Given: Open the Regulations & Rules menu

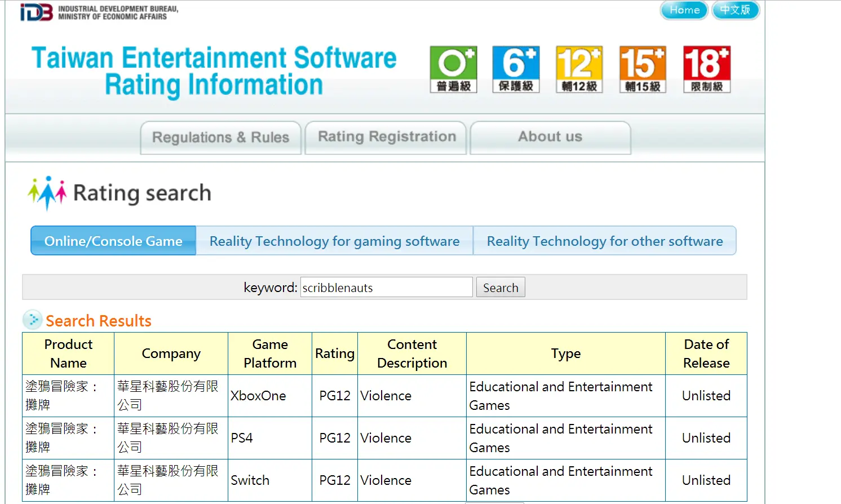Looking at the screenshot, I should pyautogui.click(x=220, y=138).
